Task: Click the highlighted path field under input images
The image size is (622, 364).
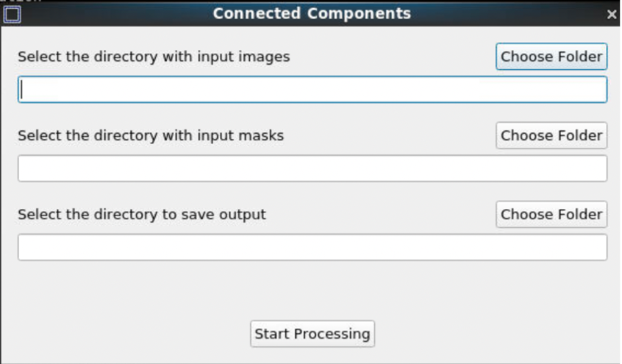Action: click(x=312, y=90)
